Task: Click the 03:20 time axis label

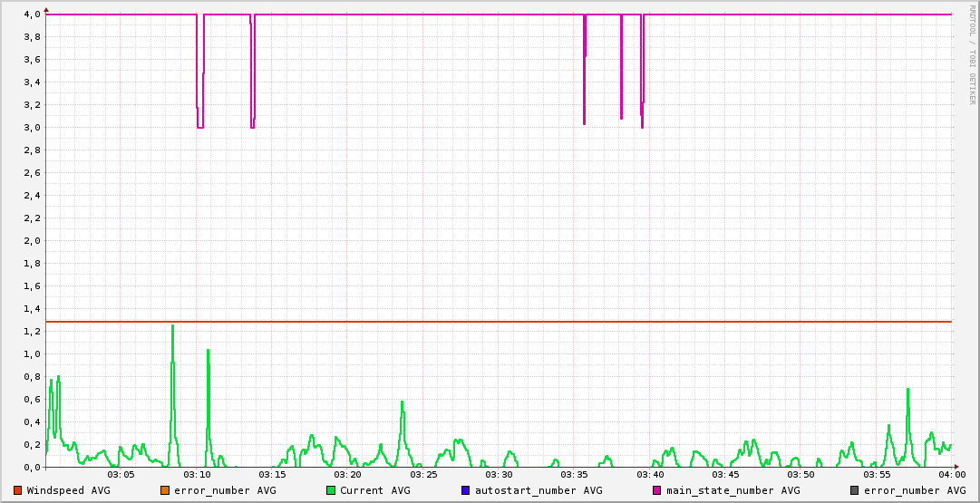Action: 348,475
